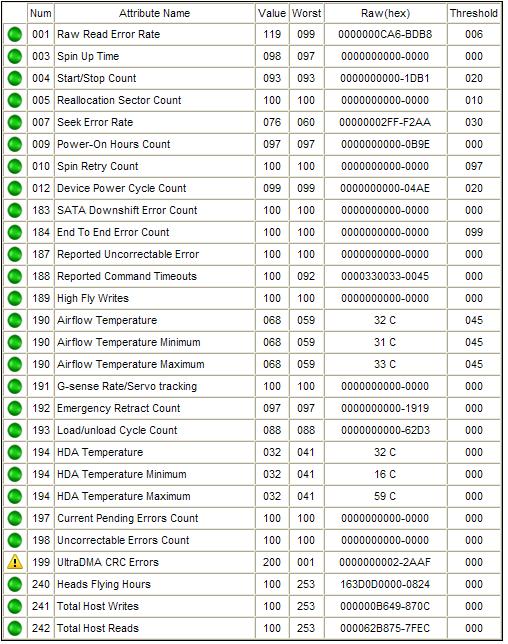
Task: Click raw value 0000000000-1DB1
Action: (385, 78)
